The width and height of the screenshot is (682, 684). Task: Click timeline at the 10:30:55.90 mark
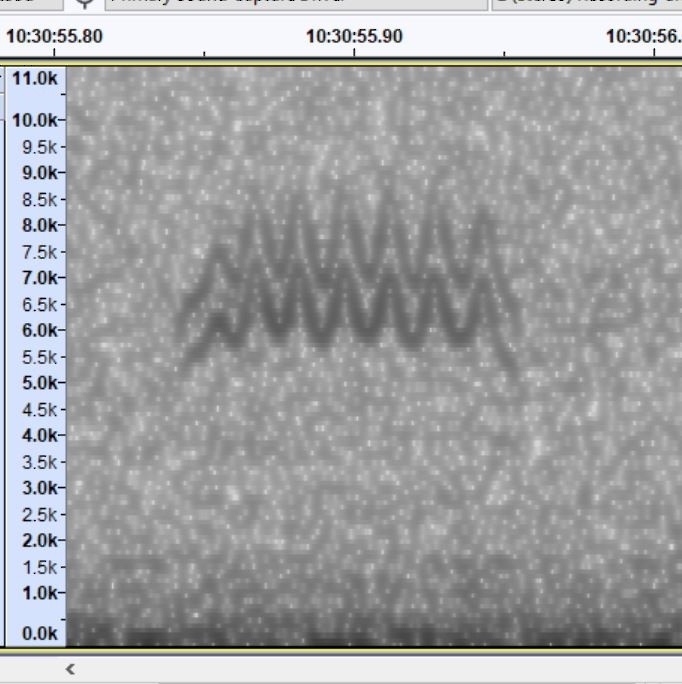tap(354, 37)
